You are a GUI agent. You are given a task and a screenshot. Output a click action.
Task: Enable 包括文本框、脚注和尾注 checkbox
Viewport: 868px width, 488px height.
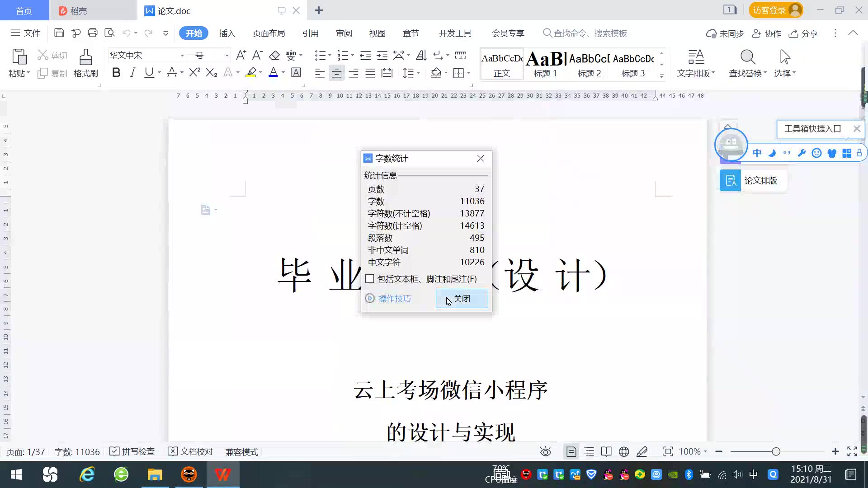click(370, 279)
